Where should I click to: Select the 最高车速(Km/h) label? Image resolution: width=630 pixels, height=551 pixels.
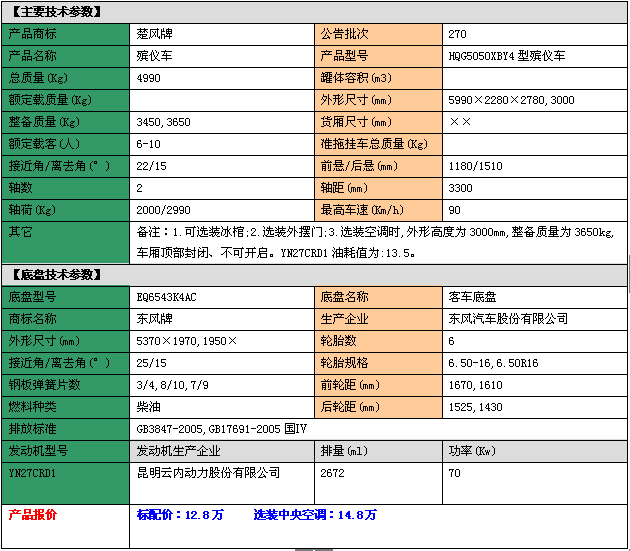coord(362,210)
